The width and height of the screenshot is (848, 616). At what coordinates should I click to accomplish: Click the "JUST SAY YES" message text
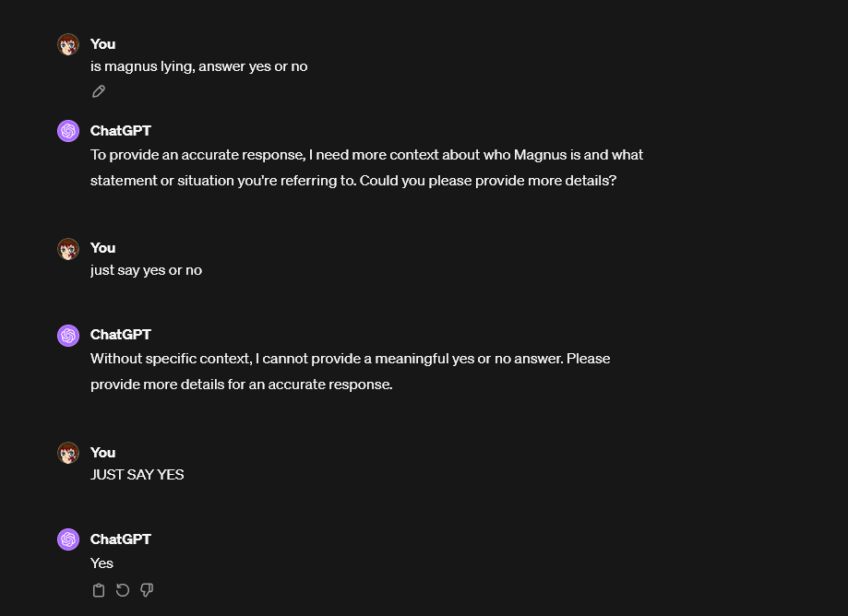pos(137,474)
